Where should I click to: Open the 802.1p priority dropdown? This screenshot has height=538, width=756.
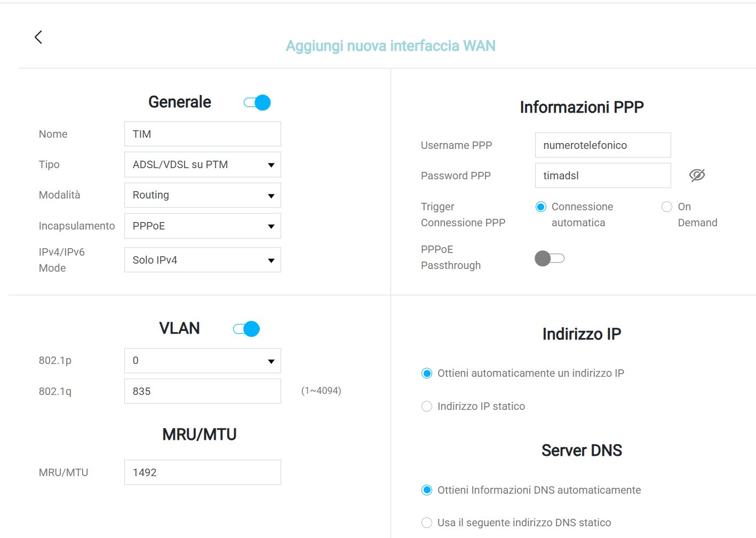203,360
